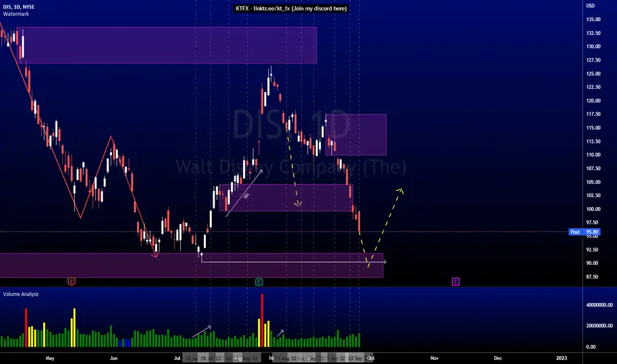Click the SSL text on the trendline
Screen dimensions: 617x364
(246, 196)
